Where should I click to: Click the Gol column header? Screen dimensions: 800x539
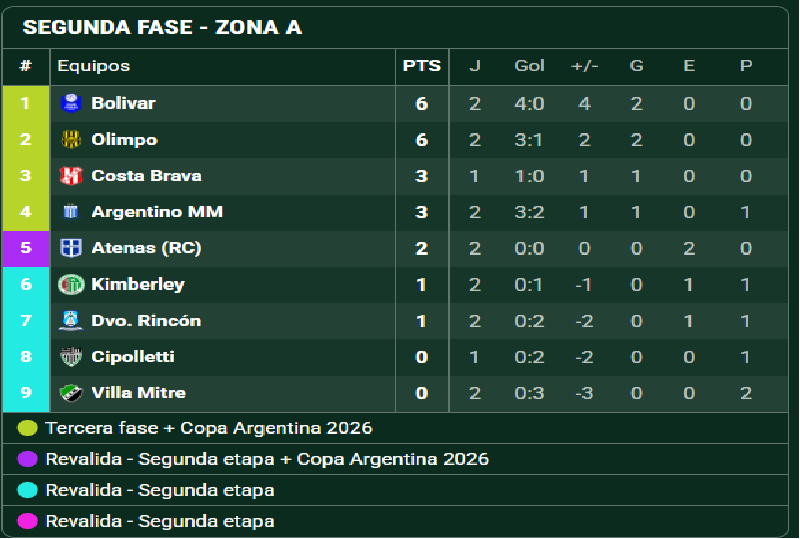[x=529, y=66]
